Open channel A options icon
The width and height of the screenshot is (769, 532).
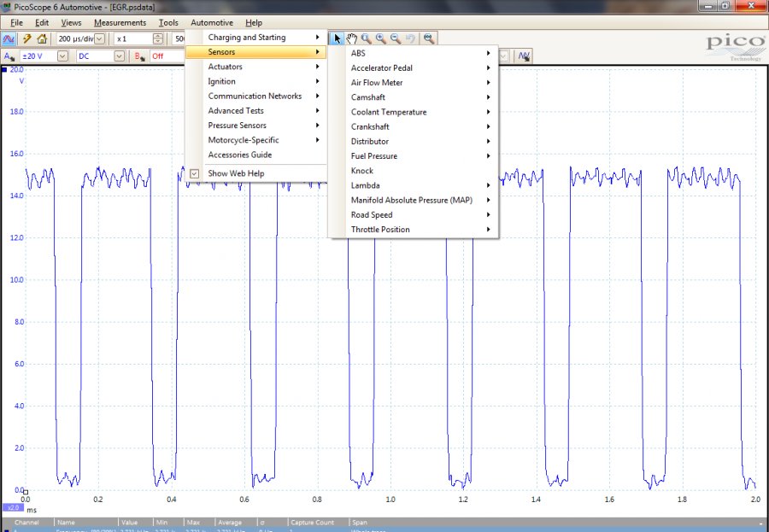click(9, 56)
